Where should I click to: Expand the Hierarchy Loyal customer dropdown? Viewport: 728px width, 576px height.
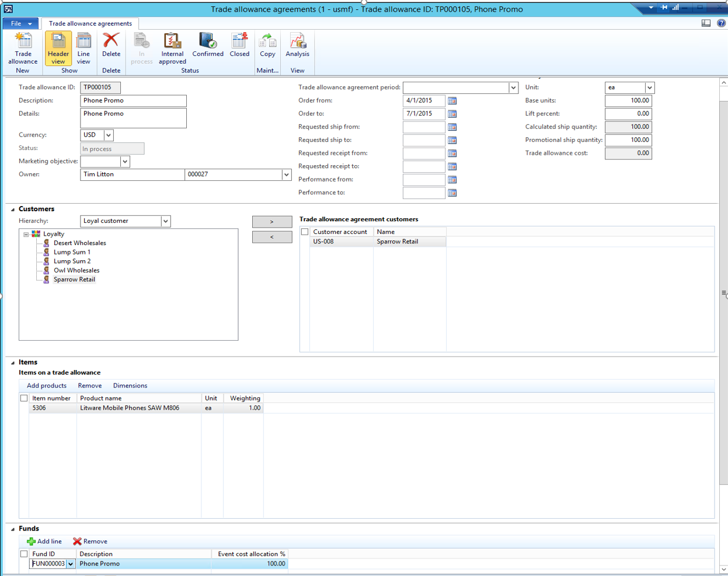tap(165, 221)
